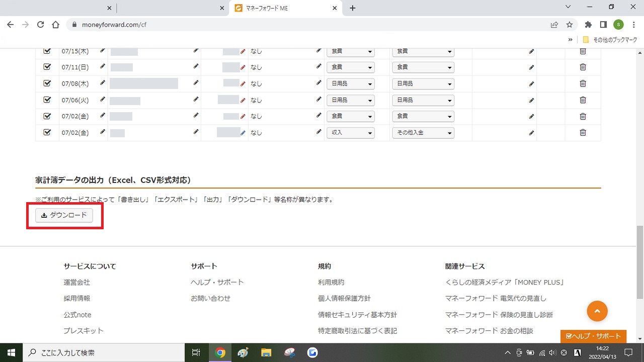Open Task View on the taskbar
This screenshot has width=644, height=362.
coord(197,352)
